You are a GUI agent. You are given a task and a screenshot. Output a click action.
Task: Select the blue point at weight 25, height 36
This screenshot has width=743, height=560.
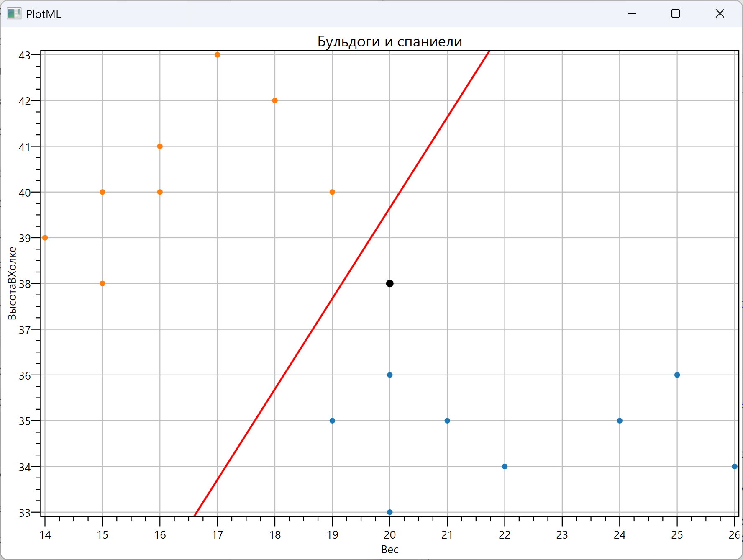click(x=677, y=375)
